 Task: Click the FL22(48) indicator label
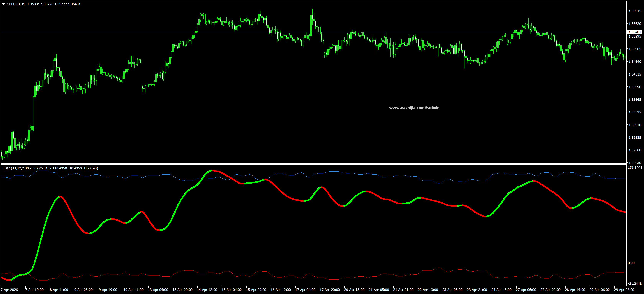pyautogui.click(x=91, y=168)
